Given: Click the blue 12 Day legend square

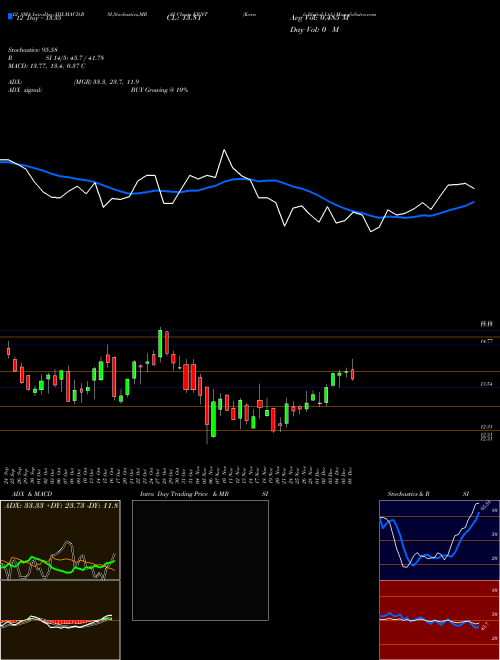Looking at the screenshot, I should point(10,16).
